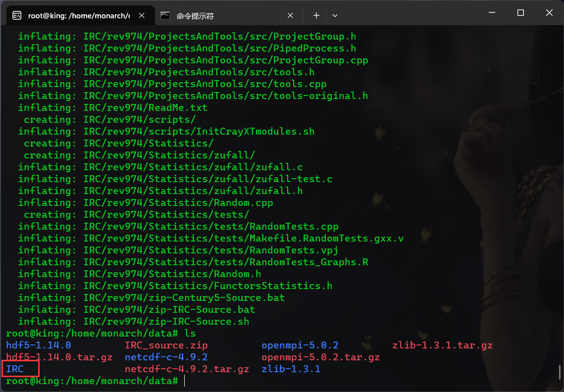Click the Statistics/Random.cpp line
Screen dimensions: 564x392
point(146,202)
